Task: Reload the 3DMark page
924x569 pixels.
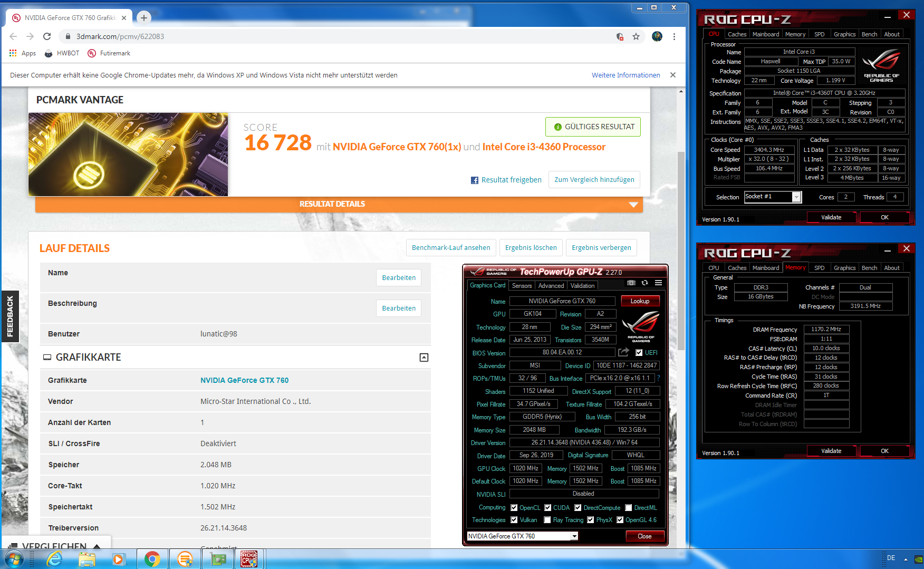Action: 47,36
